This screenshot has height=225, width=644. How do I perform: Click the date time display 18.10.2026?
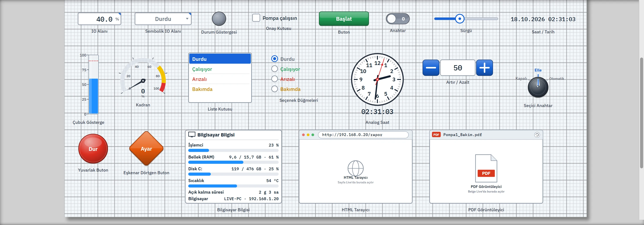(x=543, y=19)
